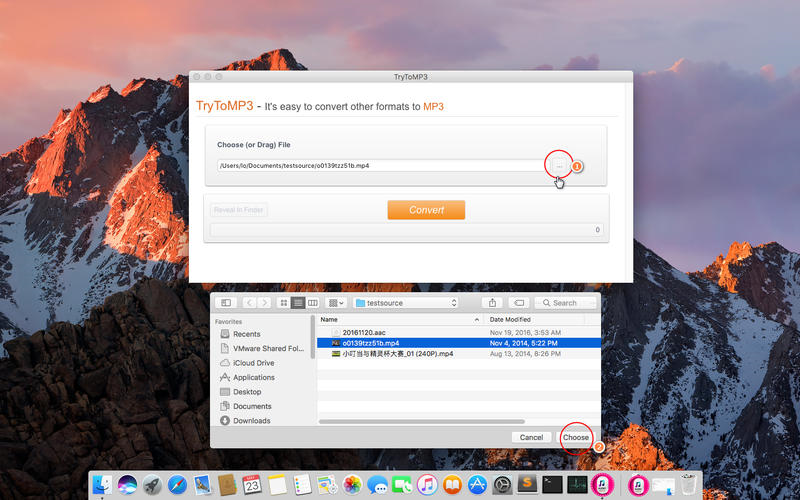Viewport: 800px width, 500px height.
Task: Click the browse file ellipsis button
Action: 559,165
